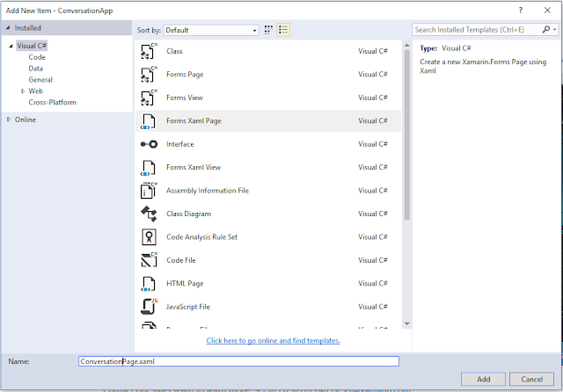Open the search options dropdown arrow
563x392 pixels.
(555, 30)
